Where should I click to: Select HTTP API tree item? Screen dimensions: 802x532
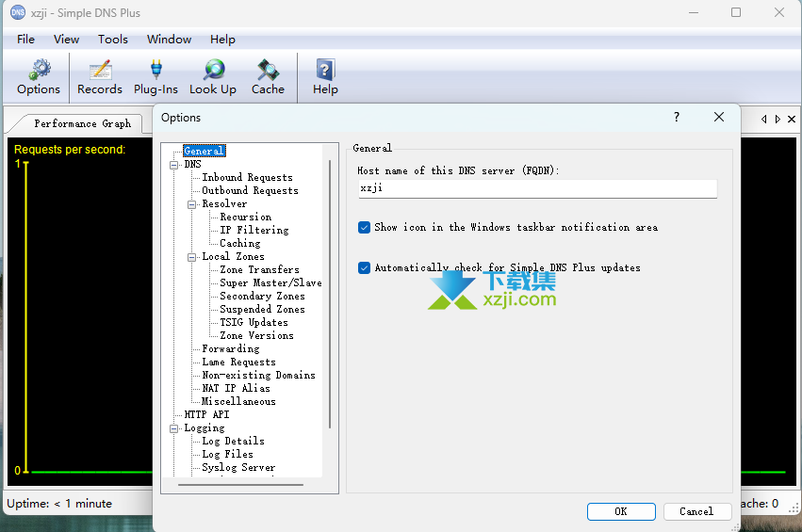[x=206, y=415]
